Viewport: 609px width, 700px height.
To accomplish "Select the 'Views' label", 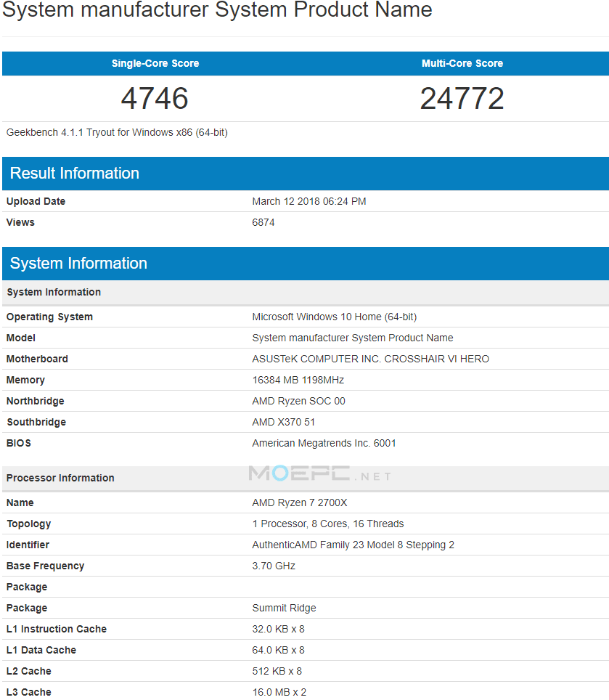I will tap(20, 222).
